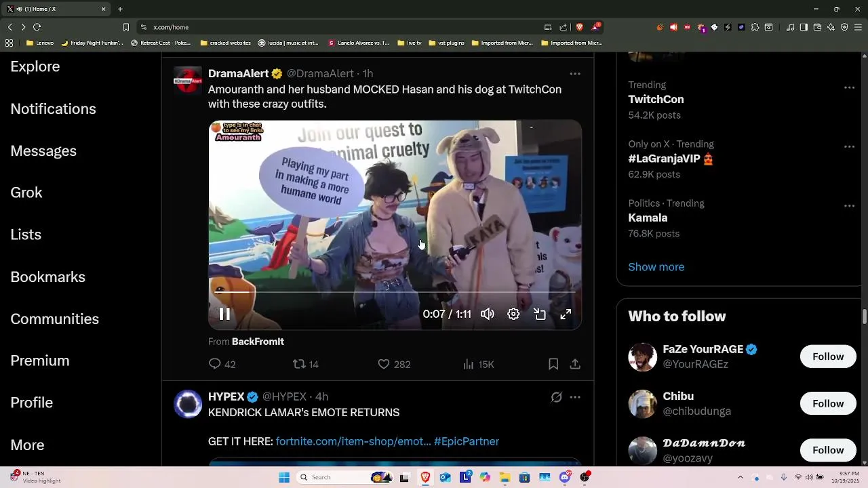This screenshot has width=868, height=488.
Task: Open the #LaGranjaVIP trending topic
Action: point(671,159)
